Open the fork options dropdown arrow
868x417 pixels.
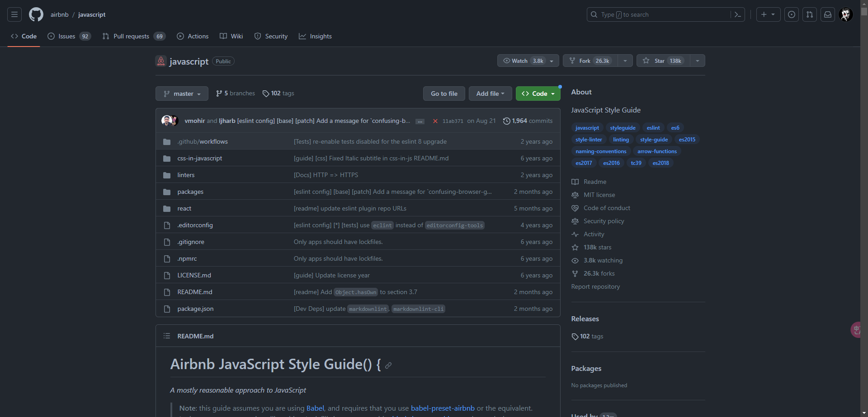pos(625,61)
